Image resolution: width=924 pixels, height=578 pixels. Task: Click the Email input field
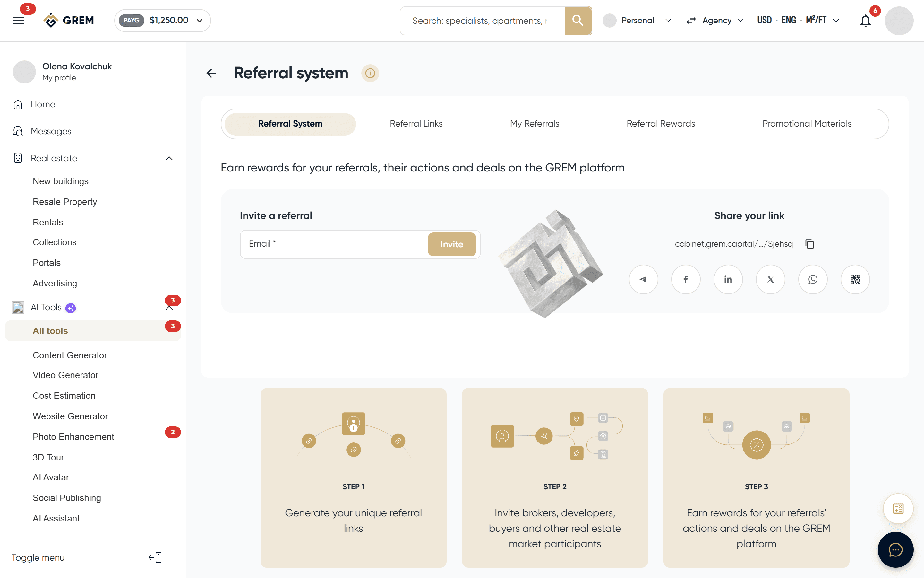click(334, 244)
